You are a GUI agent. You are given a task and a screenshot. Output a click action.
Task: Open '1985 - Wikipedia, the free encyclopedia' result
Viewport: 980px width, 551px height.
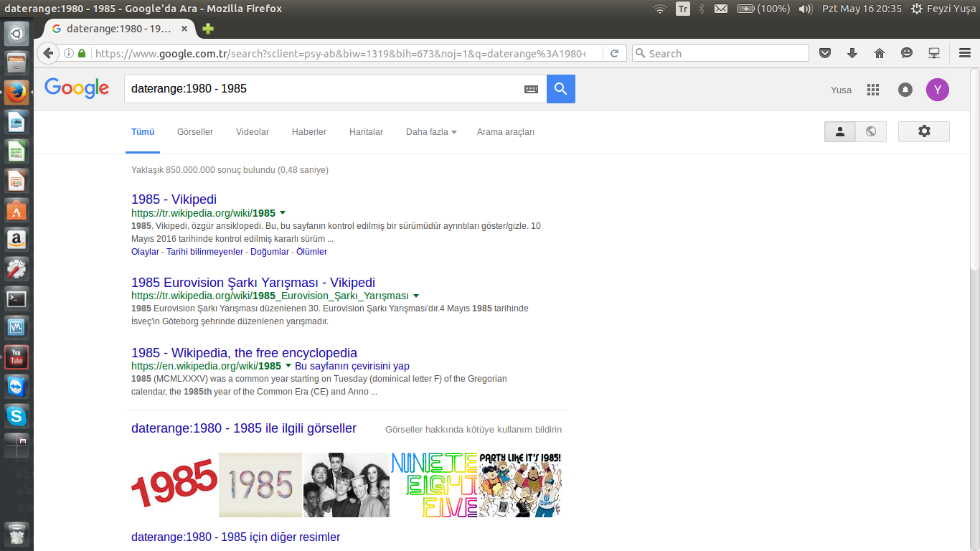click(244, 353)
